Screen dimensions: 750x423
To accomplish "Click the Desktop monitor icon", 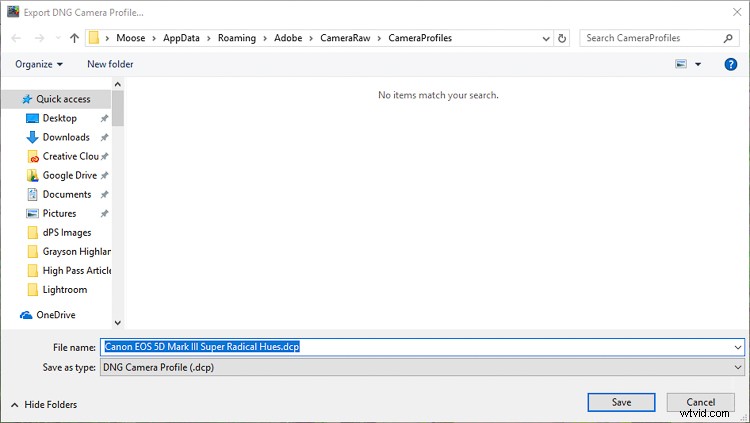I will click(32, 118).
